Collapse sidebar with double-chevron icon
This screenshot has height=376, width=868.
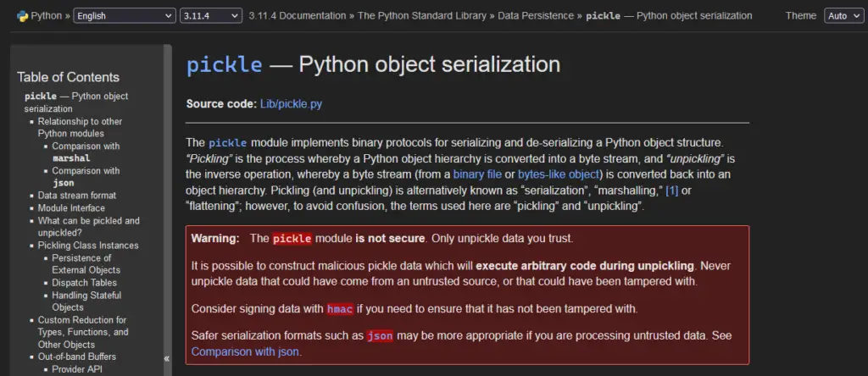[x=167, y=358]
